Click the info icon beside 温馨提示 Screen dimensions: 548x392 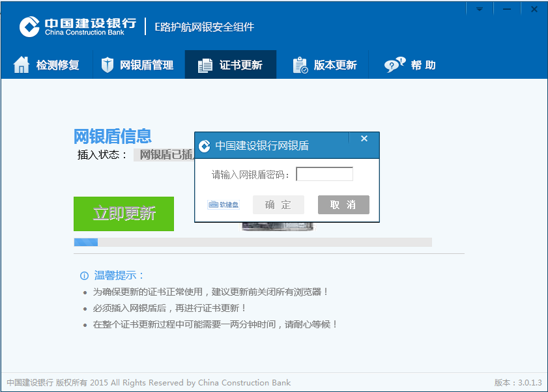[84, 275]
